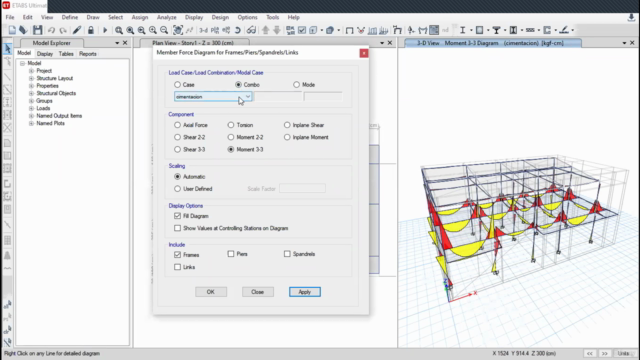Switch to 3-d view icon
Image resolution: width=640 pixels, height=360 pixels.
click(203, 30)
